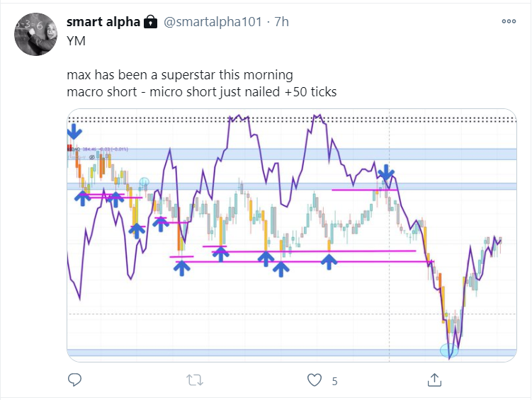The image size is (532, 400).
Task: Retweet this YM chart post
Action: (194, 380)
